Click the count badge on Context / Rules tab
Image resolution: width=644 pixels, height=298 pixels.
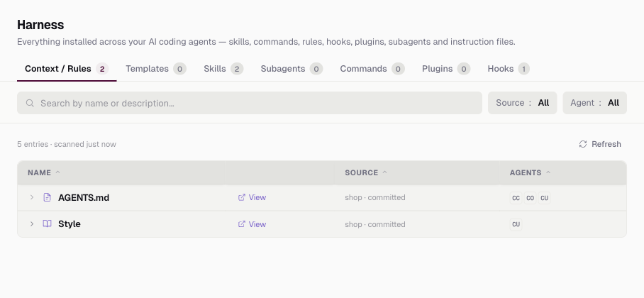click(102, 69)
